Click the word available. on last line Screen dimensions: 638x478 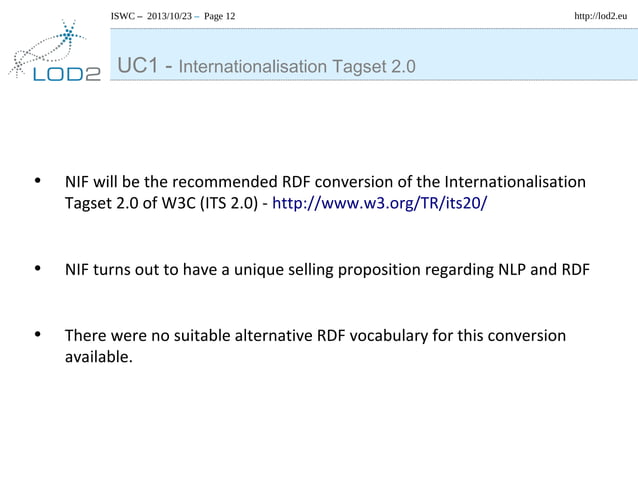pos(99,357)
